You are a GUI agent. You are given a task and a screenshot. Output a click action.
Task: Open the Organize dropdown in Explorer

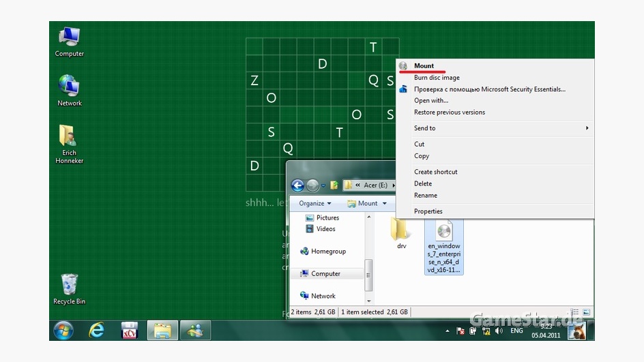pos(314,203)
